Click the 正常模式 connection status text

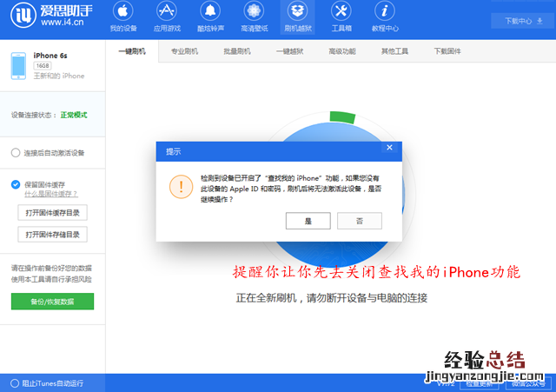tap(74, 115)
